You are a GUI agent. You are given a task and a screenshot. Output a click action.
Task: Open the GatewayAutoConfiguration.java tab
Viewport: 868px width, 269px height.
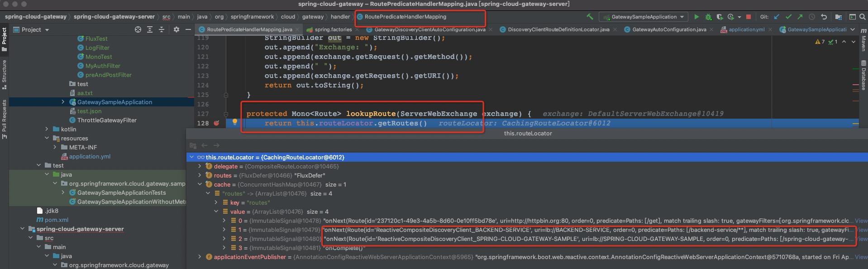click(x=669, y=29)
